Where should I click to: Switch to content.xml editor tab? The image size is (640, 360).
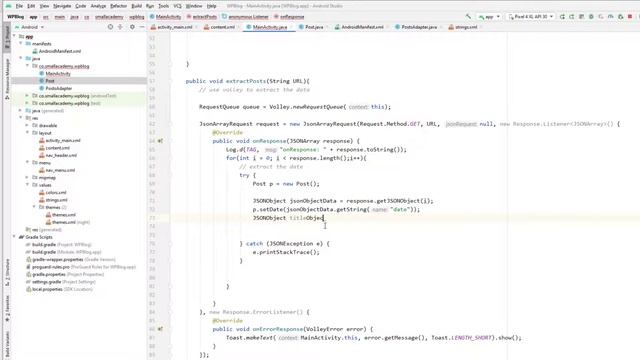pos(222,27)
